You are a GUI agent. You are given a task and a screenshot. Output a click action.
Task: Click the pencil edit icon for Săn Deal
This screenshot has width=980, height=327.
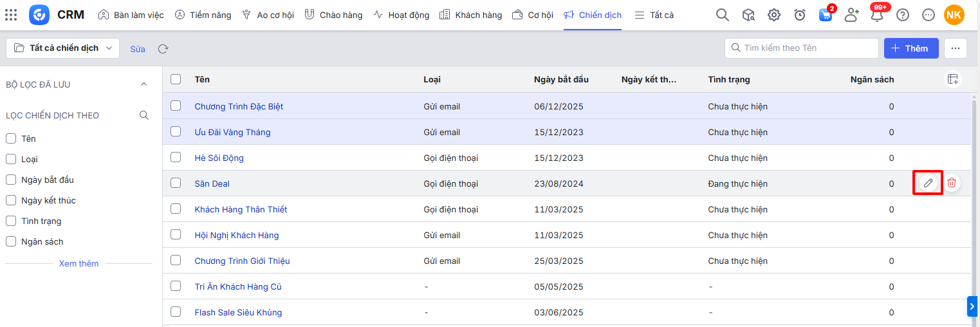(x=928, y=183)
